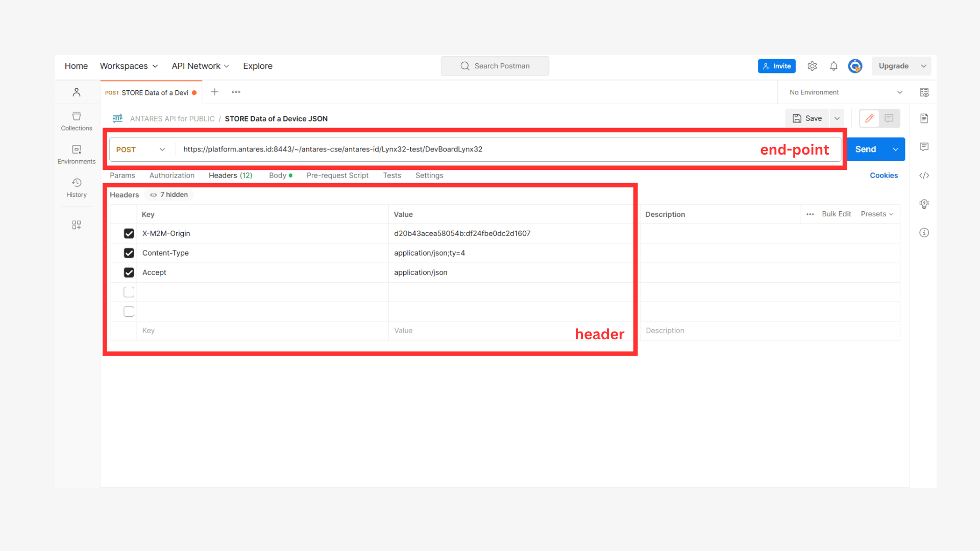Open the comments icon in right sidebar
The image size is (980, 551).
[924, 147]
